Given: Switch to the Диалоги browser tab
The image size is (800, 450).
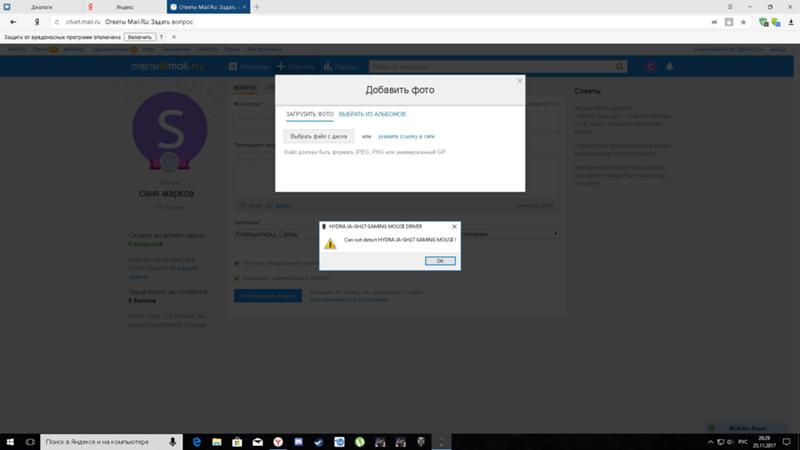Looking at the screenshot, I should (x=42, y=7).
